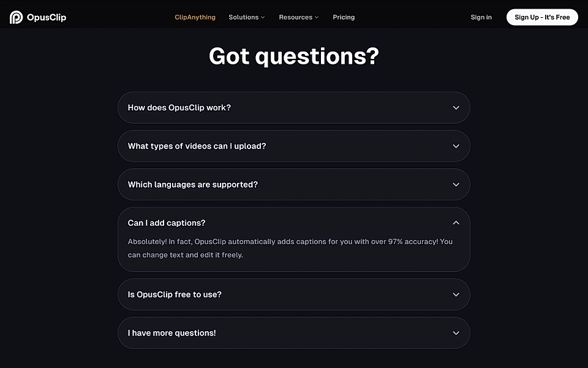Click the chevron beside the Solutions menu
Screen dimensions: 588x368
click(262, 17)
